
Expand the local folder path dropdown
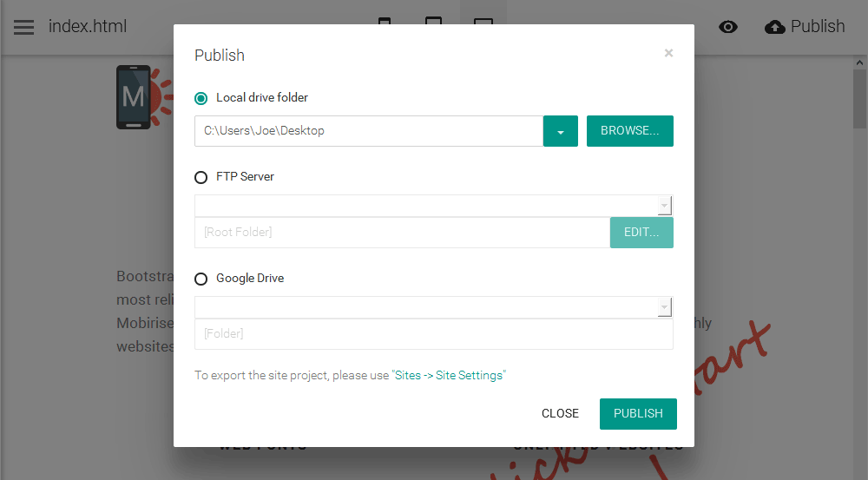[561, 131]
